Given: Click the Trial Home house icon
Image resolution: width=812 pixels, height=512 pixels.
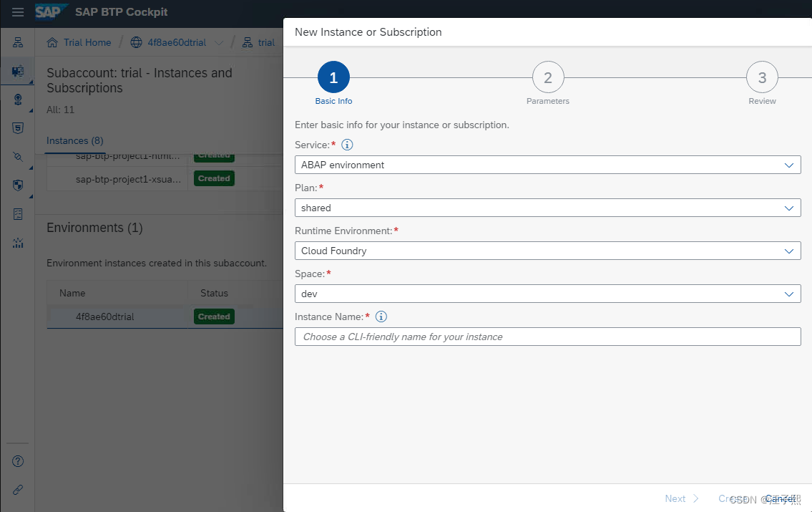Looking at the screenshot, I should pyautogui.click(x=52, y=42).
